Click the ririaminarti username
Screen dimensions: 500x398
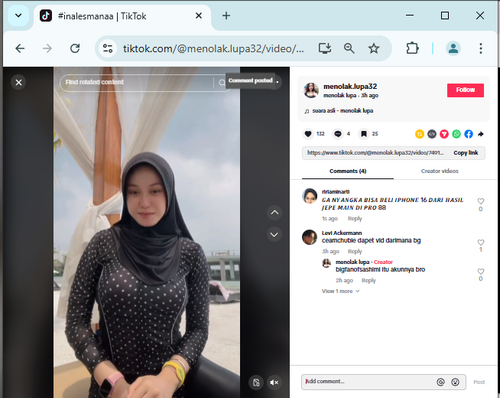click(336, 192)
